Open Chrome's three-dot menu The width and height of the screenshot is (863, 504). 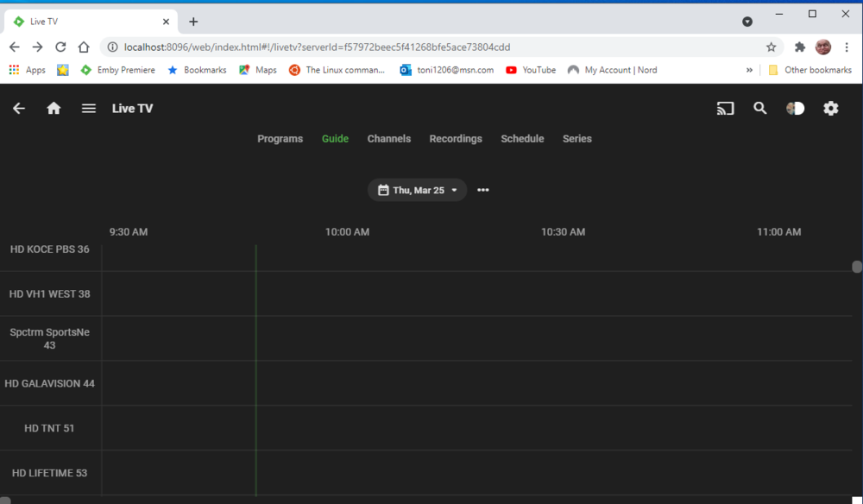coord(847,47)
